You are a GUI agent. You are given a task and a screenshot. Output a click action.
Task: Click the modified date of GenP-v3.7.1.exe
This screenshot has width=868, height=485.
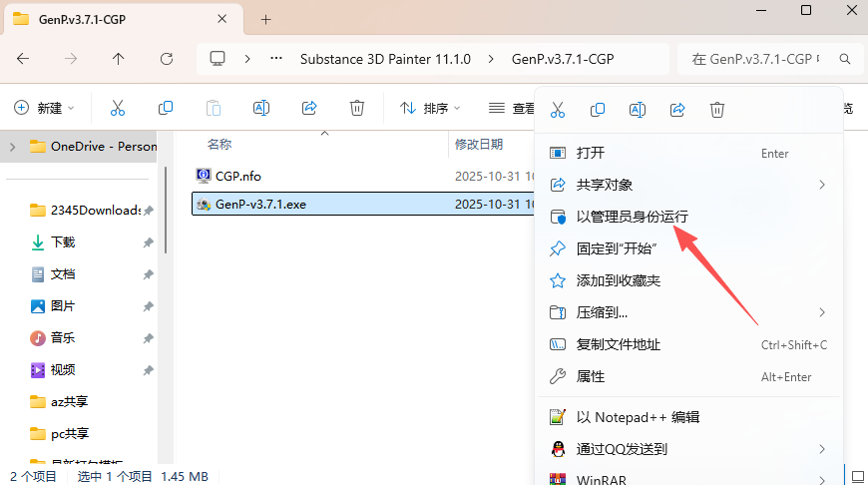coord(494,204)
